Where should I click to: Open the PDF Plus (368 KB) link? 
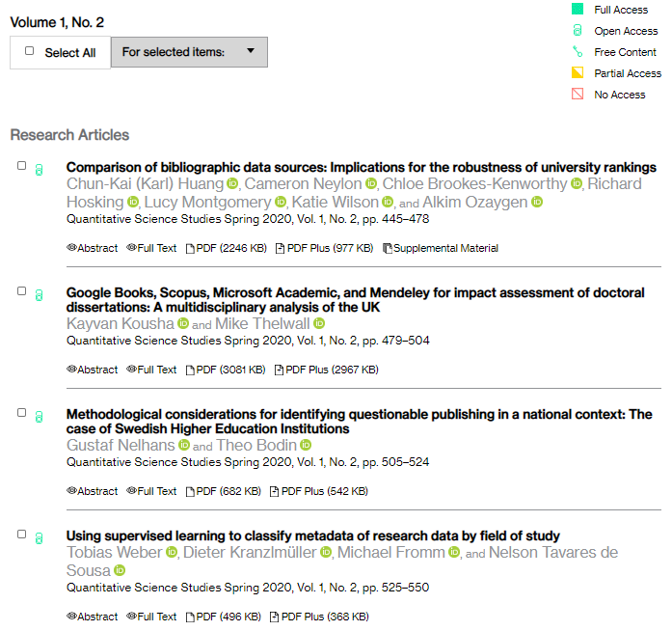tap(319, 617)
